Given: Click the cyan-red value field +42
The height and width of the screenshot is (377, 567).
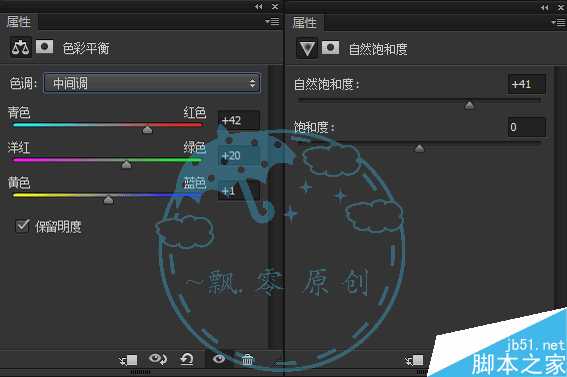Looking at the screenshot, I should [x=239, y=120].
